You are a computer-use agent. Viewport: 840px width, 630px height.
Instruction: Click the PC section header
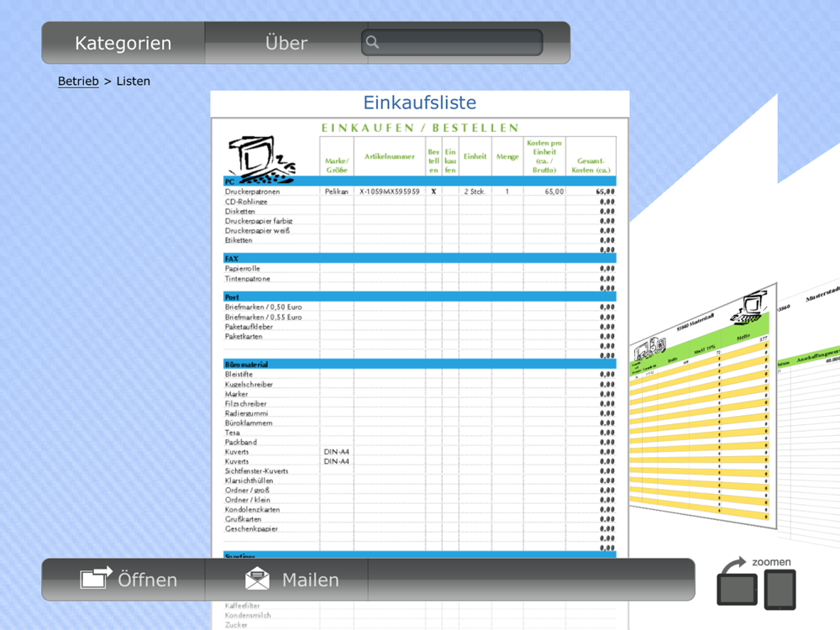[419, 181]
